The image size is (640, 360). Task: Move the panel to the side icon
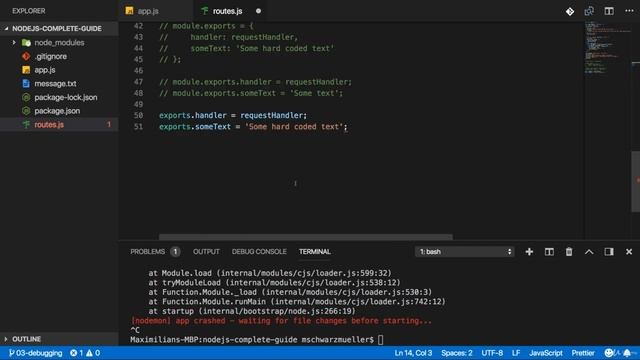609,252
